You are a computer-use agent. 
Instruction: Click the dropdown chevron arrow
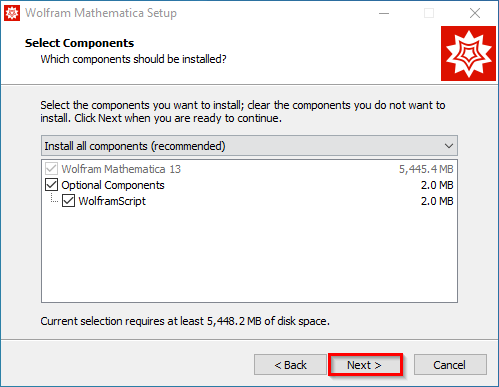click(449, 146)
